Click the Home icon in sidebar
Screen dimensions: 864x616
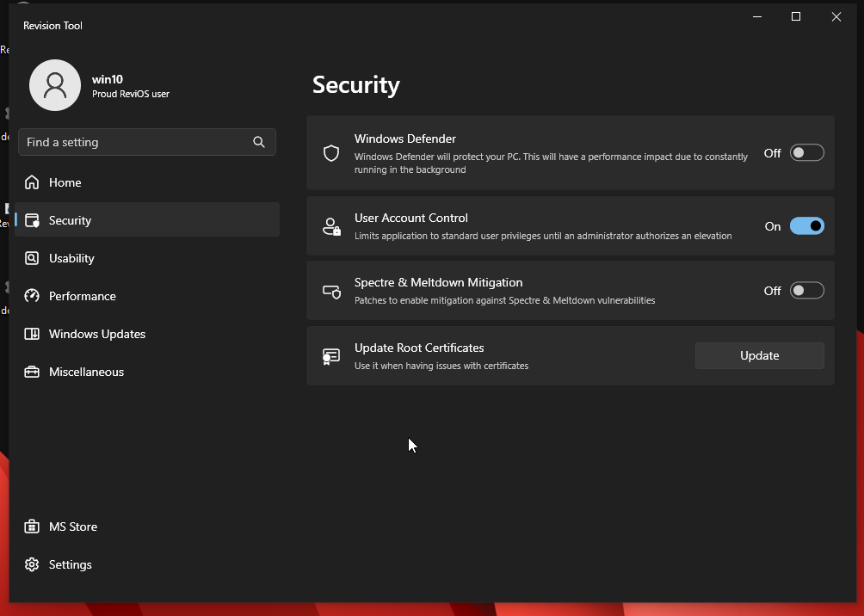32,182
